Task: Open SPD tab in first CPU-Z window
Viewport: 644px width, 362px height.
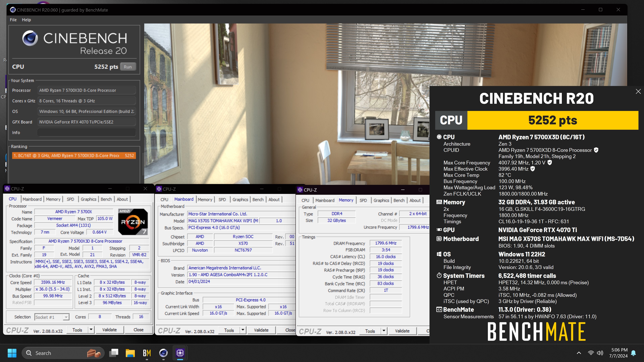Action: [70, 199]
